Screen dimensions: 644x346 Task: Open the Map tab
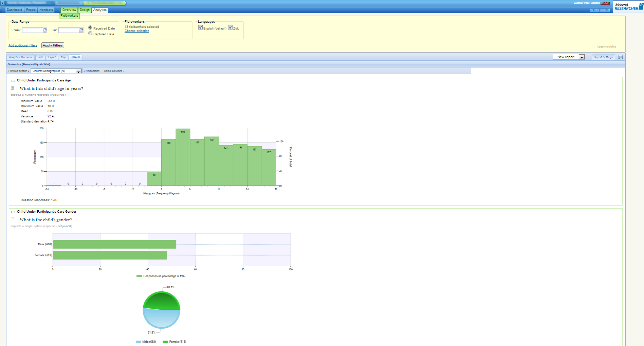pyautogui.click(x=63, y=57)
